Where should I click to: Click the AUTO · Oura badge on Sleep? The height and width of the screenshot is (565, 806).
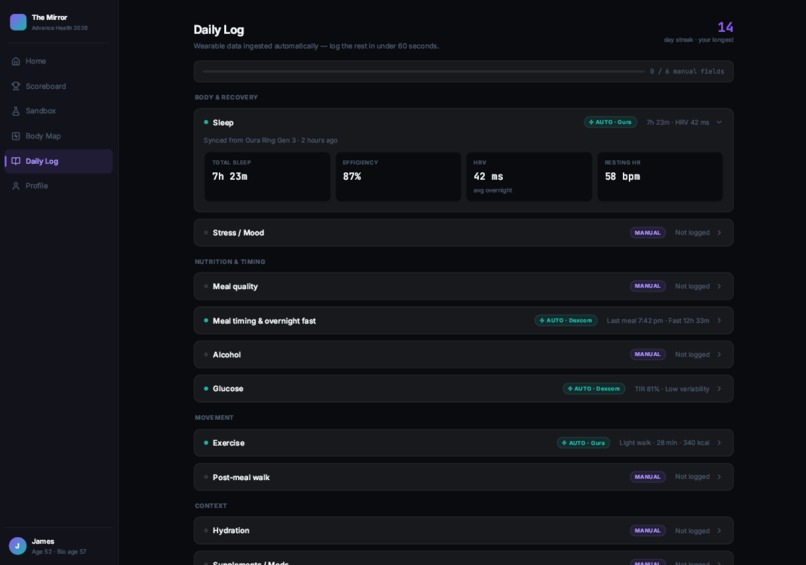coord(610,122)
